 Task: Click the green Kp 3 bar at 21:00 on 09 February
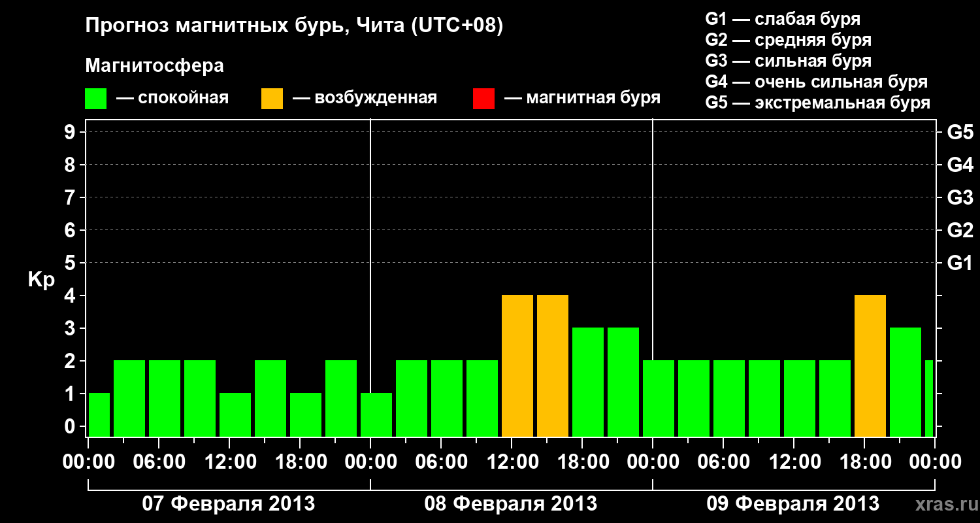click(906, 382)
